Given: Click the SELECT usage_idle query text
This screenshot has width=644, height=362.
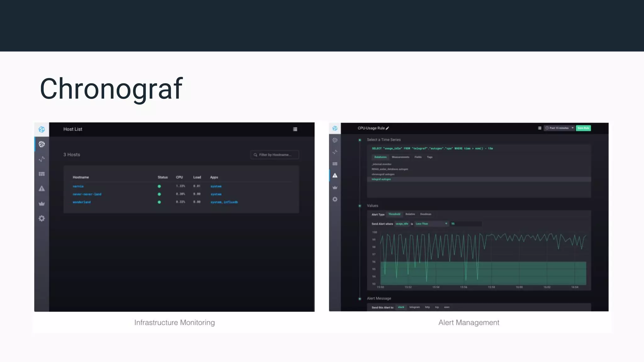Looking at the screenshot, I should (432, 148).
